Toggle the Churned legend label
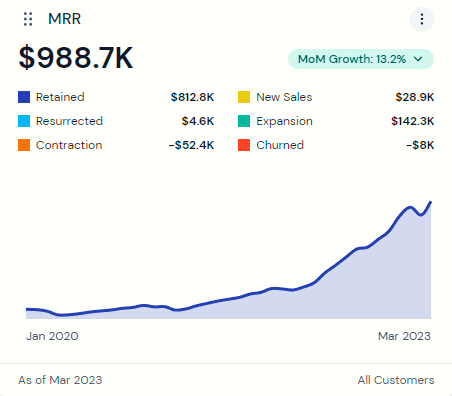 (280, 145)
